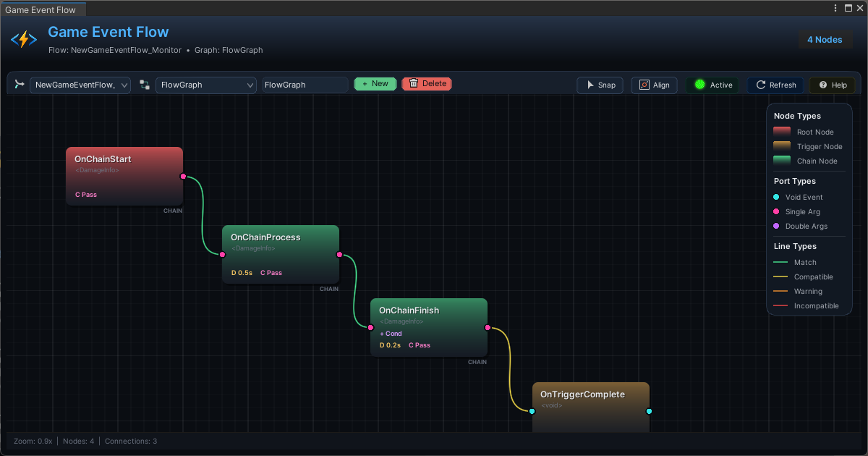Click the Chain Node green swatch
The image size is (868, 456).
click(x=782, y=161)
